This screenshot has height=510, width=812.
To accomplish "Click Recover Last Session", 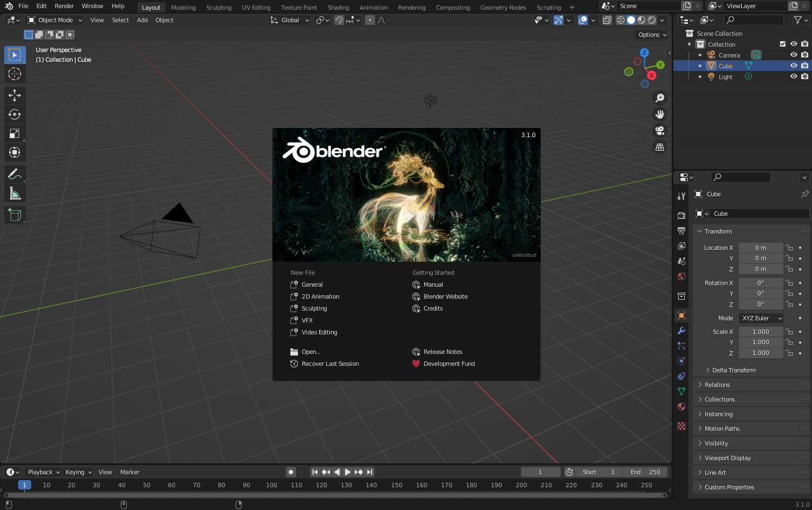I will pos(330,364).
